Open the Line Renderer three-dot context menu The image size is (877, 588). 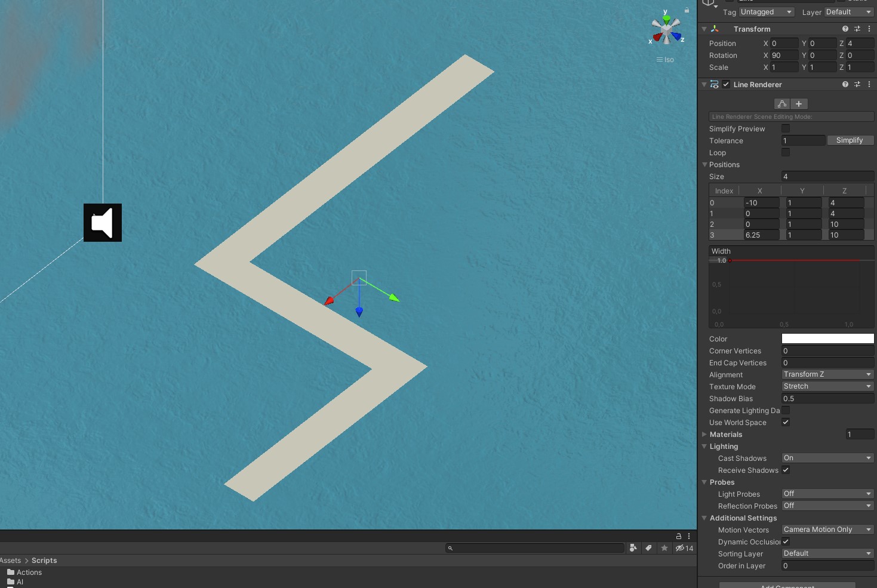(869, 85)
